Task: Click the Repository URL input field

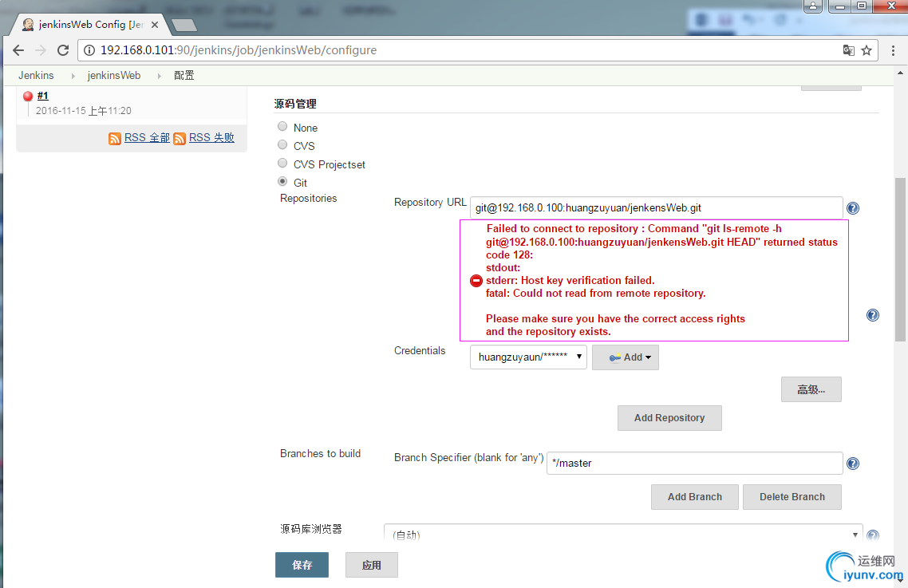Action: tap(656, 208)
